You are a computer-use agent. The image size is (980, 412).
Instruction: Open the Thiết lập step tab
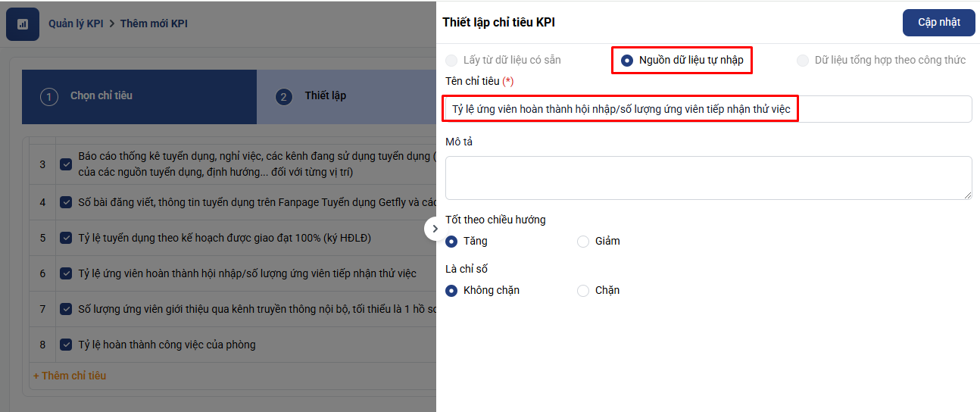(326, 96)
